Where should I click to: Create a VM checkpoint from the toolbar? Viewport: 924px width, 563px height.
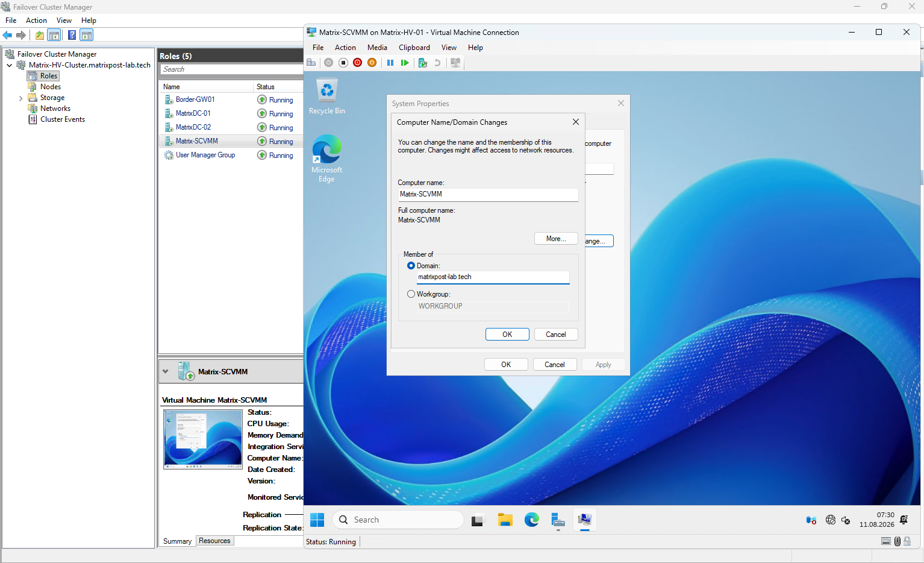(x=423, y=63)
